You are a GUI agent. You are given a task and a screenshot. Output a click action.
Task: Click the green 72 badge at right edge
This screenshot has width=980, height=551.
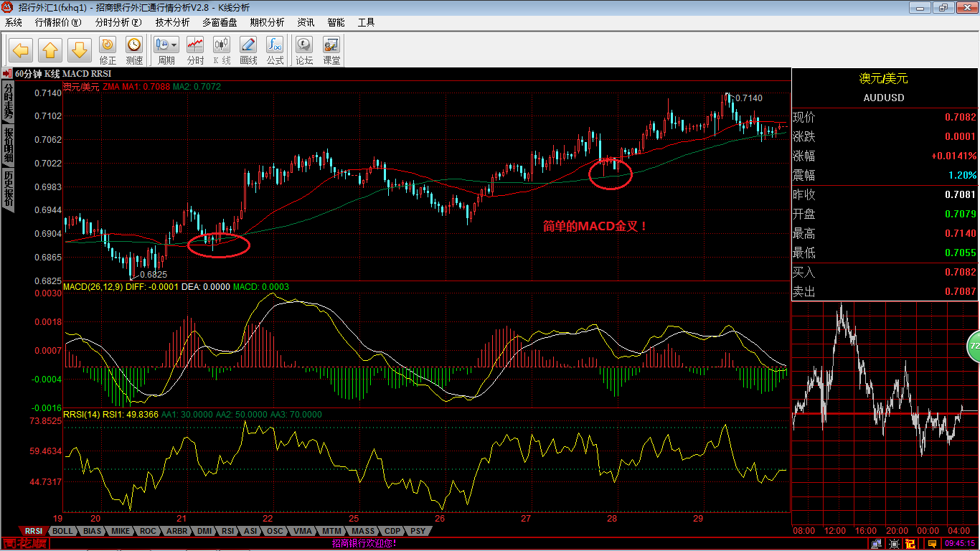coord(974,346)
